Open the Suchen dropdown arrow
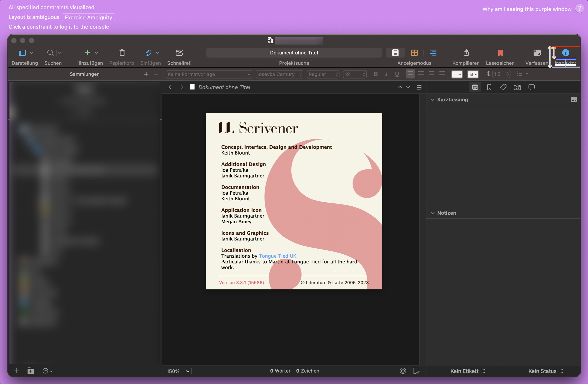Screen dimensions: 588x384 tap(60, 53)
